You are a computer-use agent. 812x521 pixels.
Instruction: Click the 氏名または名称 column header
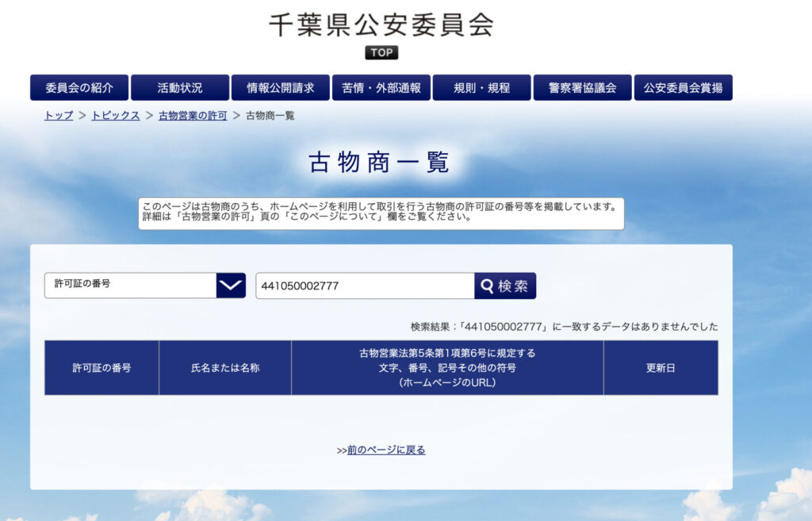pyautogui.click(x=225, y=368)
